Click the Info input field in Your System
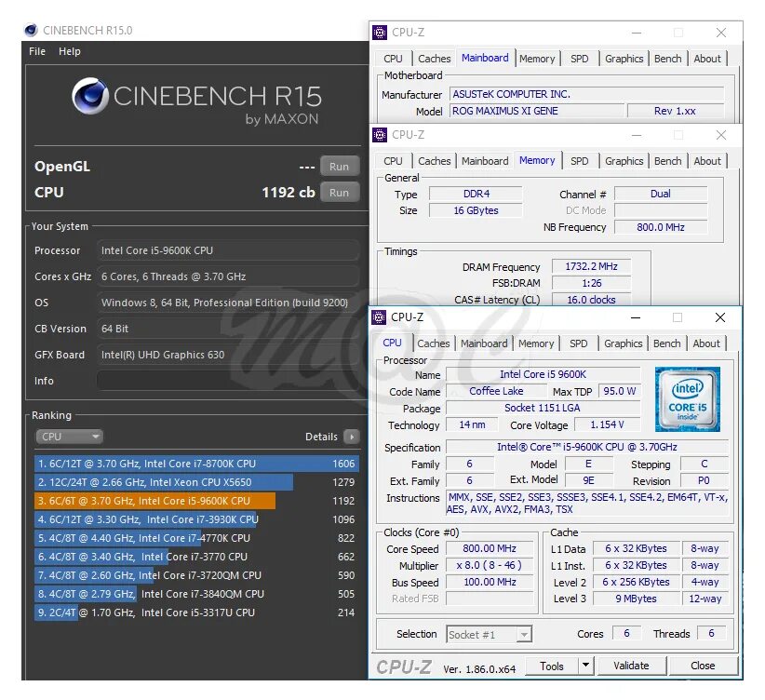Viewport: 765px width, 700px height. (x=228, y=381)
